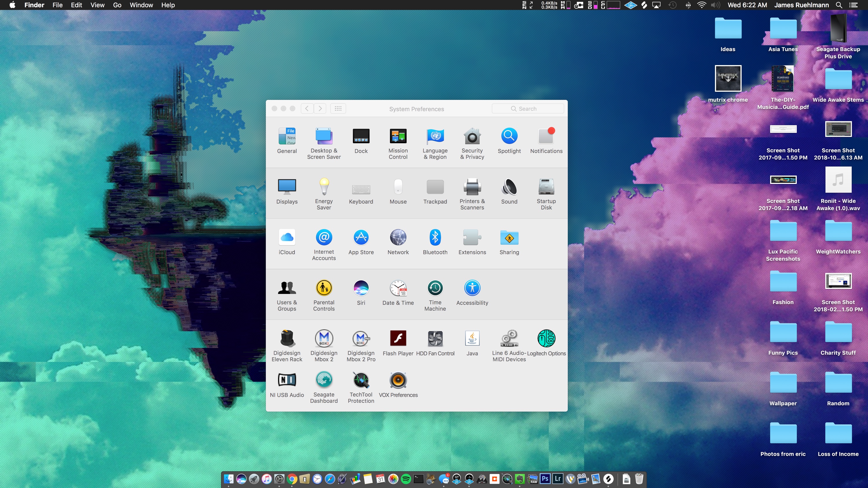Open the Accessibility preference pane

(x=472, y=288)
